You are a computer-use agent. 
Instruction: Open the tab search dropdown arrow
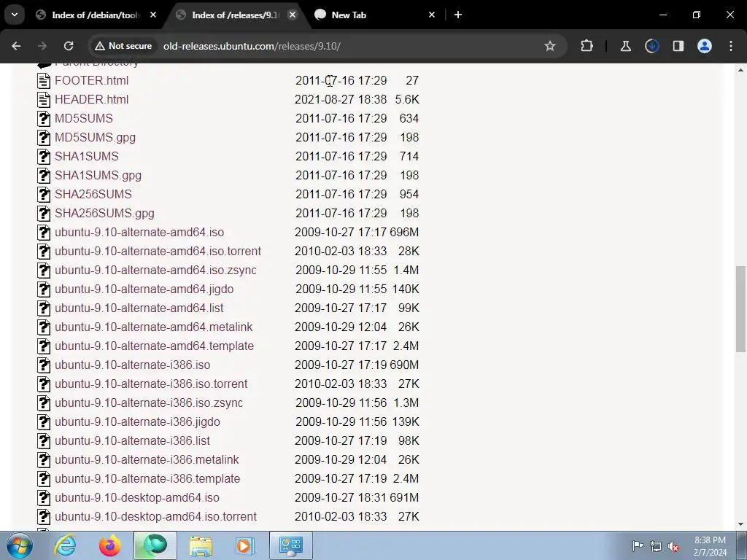[15, 15]
